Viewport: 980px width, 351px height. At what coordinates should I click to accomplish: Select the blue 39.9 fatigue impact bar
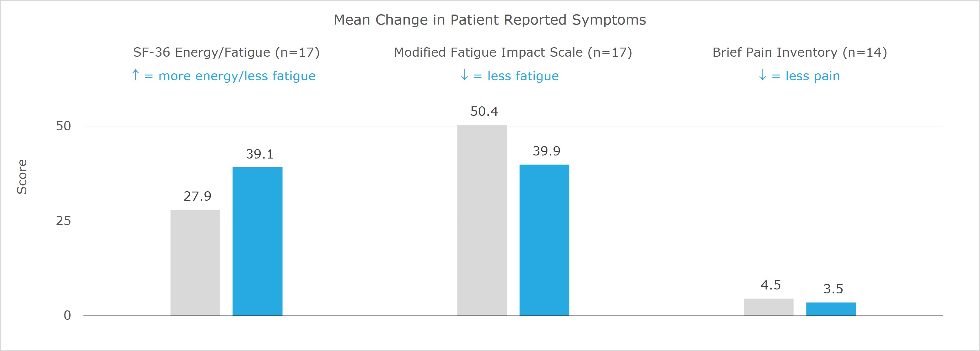click(544, 240)
